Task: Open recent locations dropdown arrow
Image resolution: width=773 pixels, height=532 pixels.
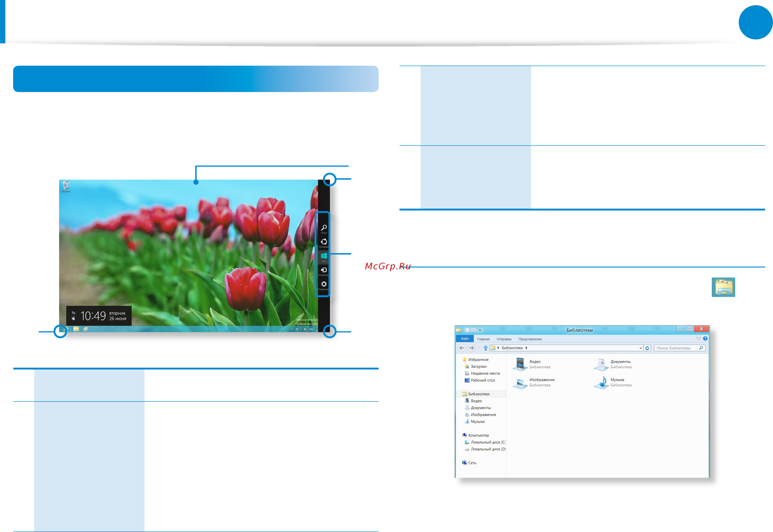Action: point(479,348)
